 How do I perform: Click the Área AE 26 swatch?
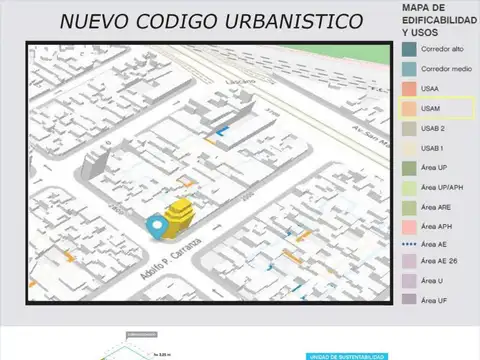[409, 261]
